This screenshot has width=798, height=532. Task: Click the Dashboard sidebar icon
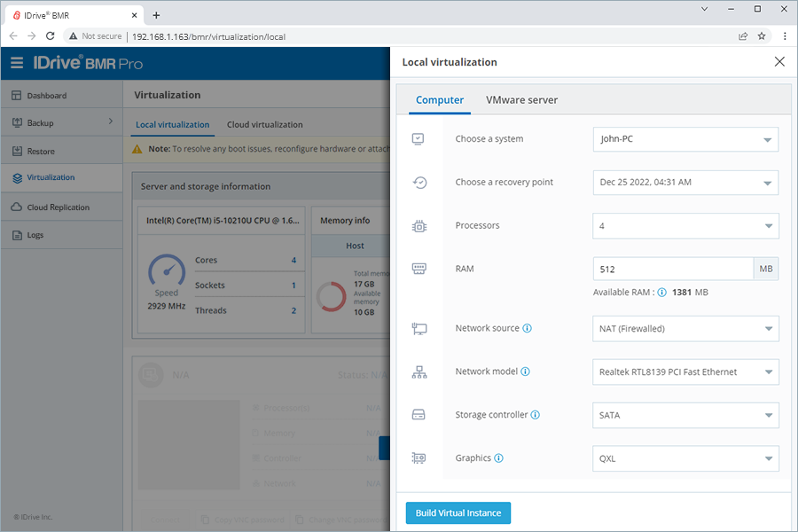[x=16, y=95]
